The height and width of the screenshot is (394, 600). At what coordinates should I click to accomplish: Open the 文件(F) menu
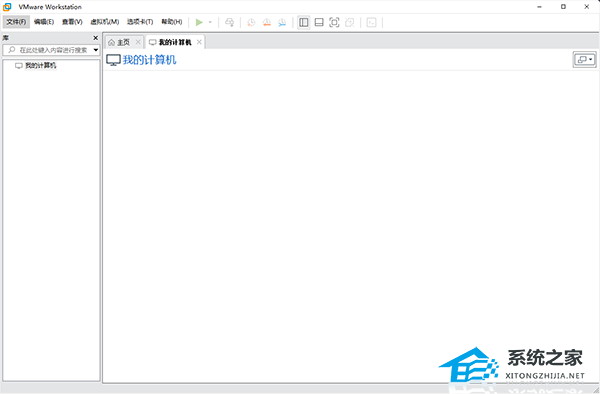click(16, 22)
